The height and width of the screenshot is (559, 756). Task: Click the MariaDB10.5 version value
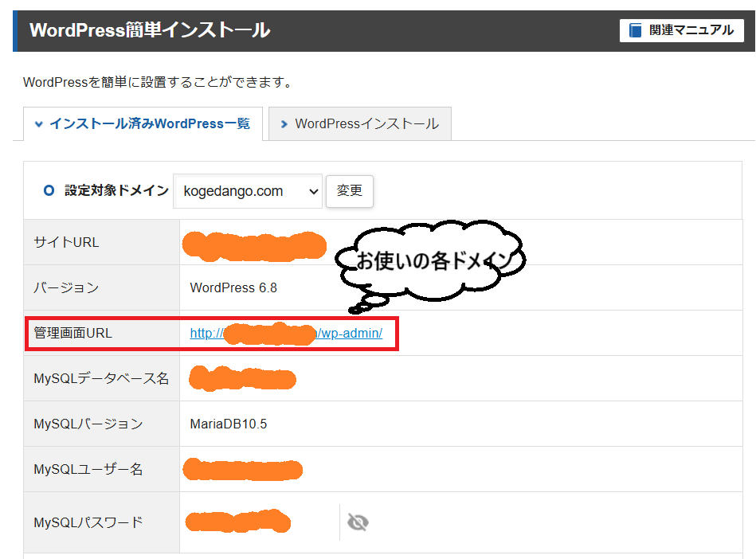[229, 424]
